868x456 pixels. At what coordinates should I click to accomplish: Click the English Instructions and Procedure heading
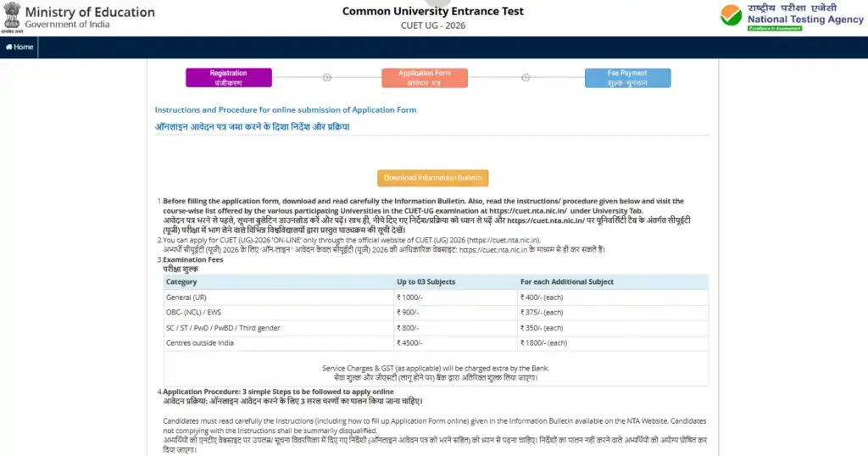(x=285, y=109)
